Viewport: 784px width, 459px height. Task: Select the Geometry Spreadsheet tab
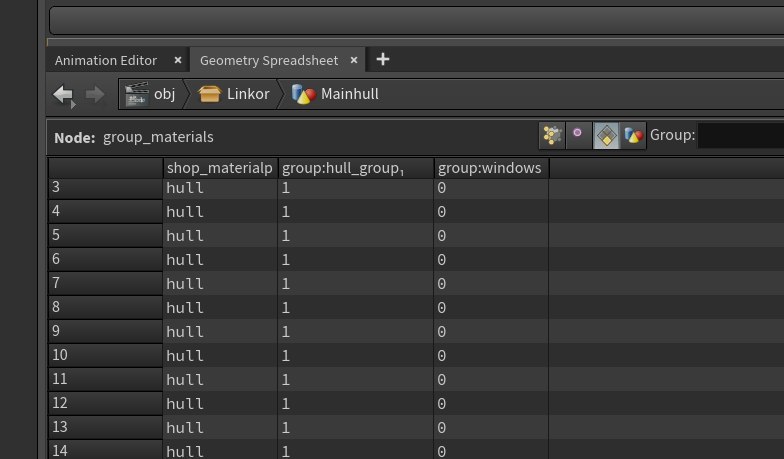(x=269, y=60)
